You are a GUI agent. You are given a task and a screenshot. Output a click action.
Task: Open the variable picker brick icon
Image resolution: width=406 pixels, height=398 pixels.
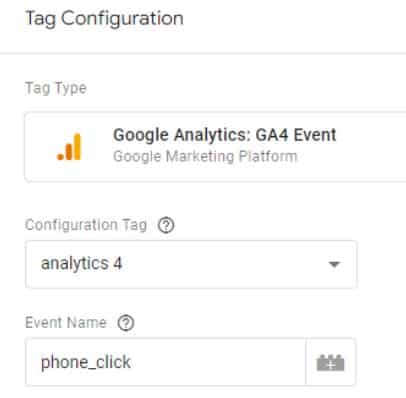[330, 362]
